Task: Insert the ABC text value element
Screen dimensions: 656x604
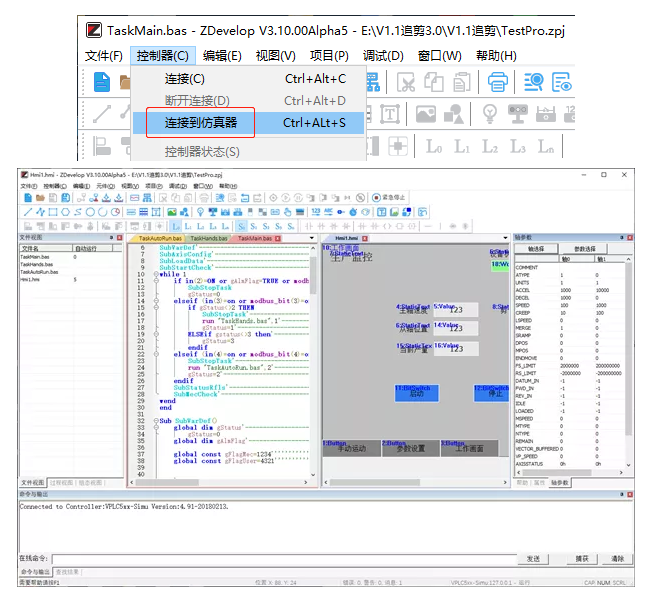Action: 328,212
